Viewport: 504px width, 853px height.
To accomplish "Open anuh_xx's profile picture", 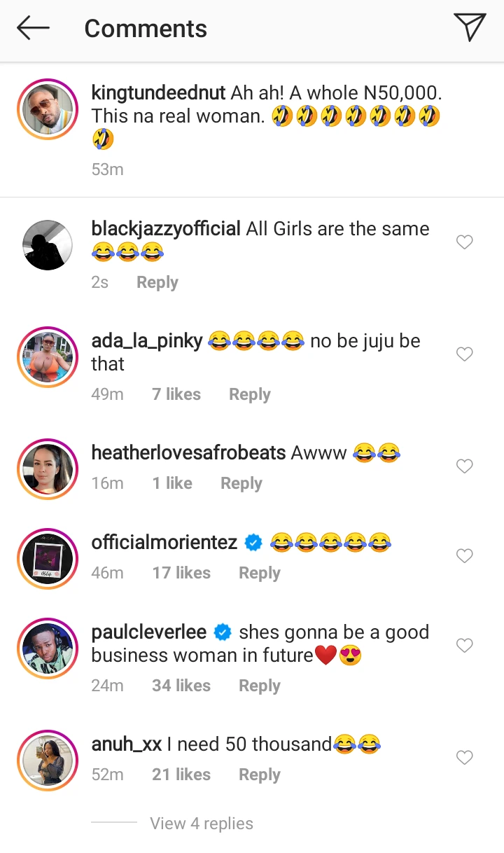I will [47, 760].
